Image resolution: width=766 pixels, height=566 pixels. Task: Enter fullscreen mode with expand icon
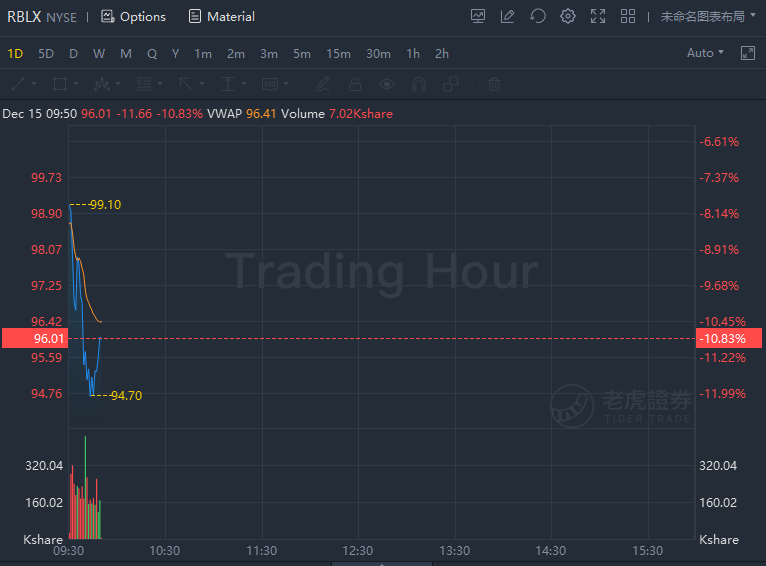pyautogui.click(x=597, y=16)
